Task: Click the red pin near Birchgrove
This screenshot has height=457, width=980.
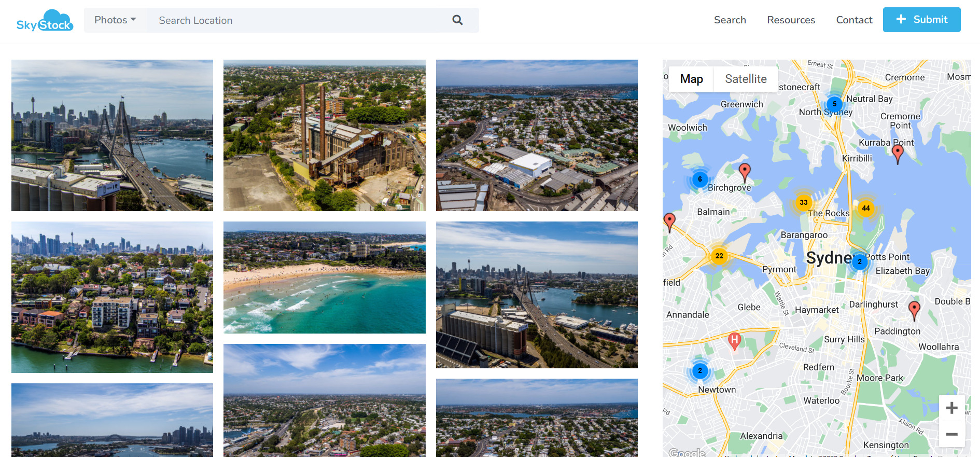Action: click(744, 171)
